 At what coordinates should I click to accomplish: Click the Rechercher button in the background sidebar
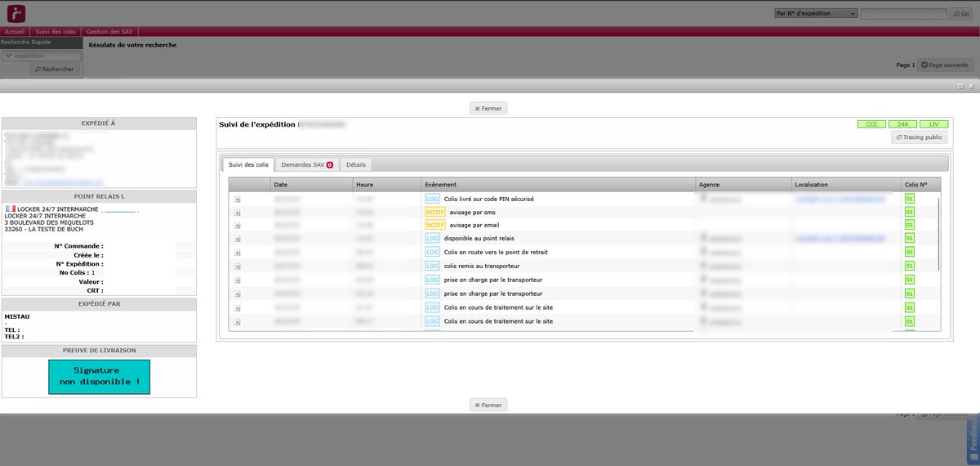tap(55, 69)
